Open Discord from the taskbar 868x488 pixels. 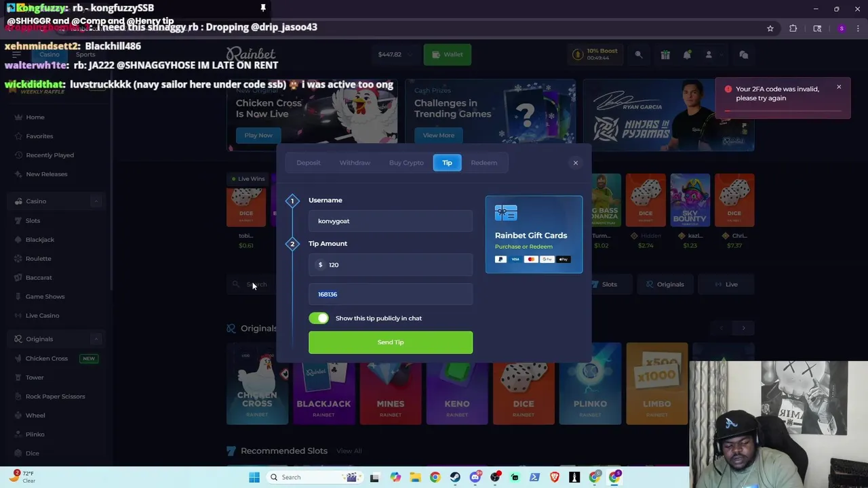[x=475, y=477]
